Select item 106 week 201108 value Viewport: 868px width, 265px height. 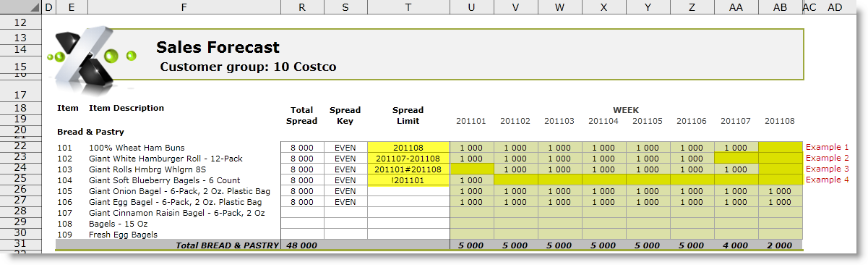[x=781, y=201]
